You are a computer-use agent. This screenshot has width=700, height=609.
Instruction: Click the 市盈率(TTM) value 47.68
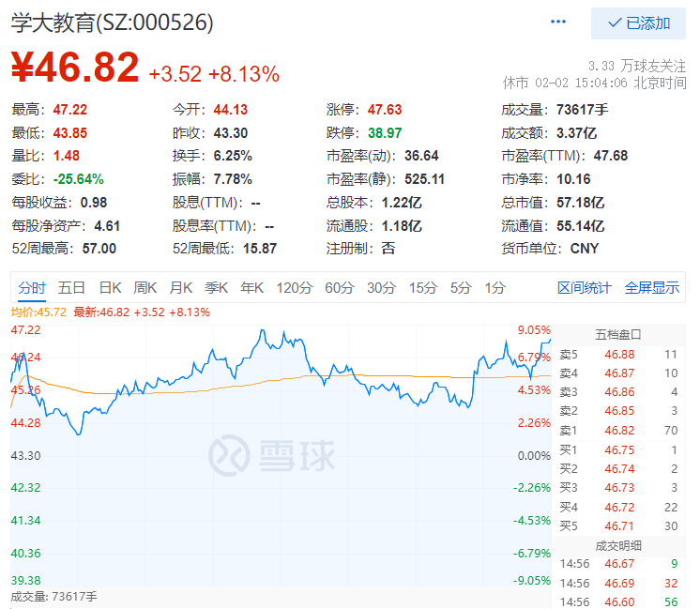[610, 156]
